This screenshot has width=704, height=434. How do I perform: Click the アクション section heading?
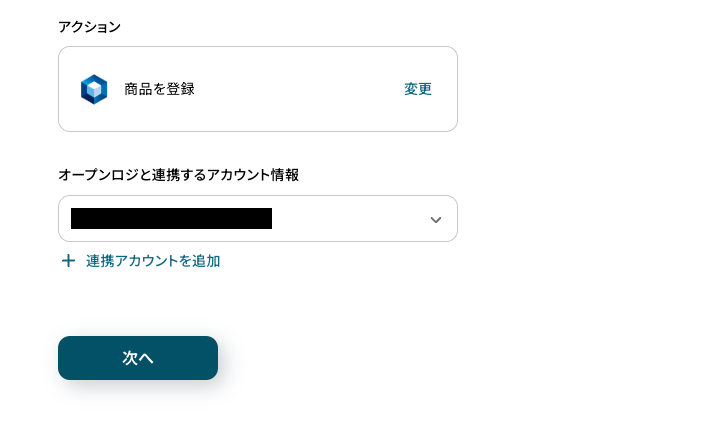click(x=89, y=27)
